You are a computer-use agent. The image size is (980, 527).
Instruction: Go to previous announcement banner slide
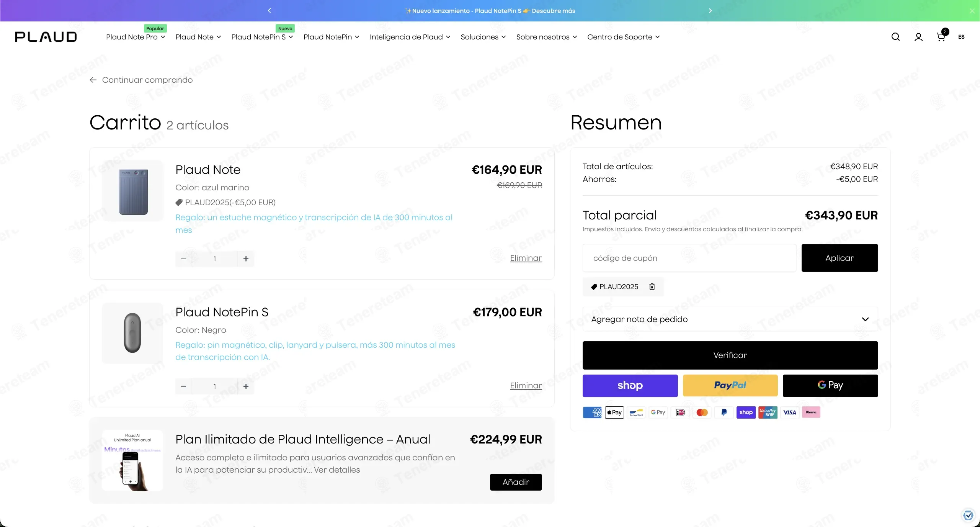point(269,11)
